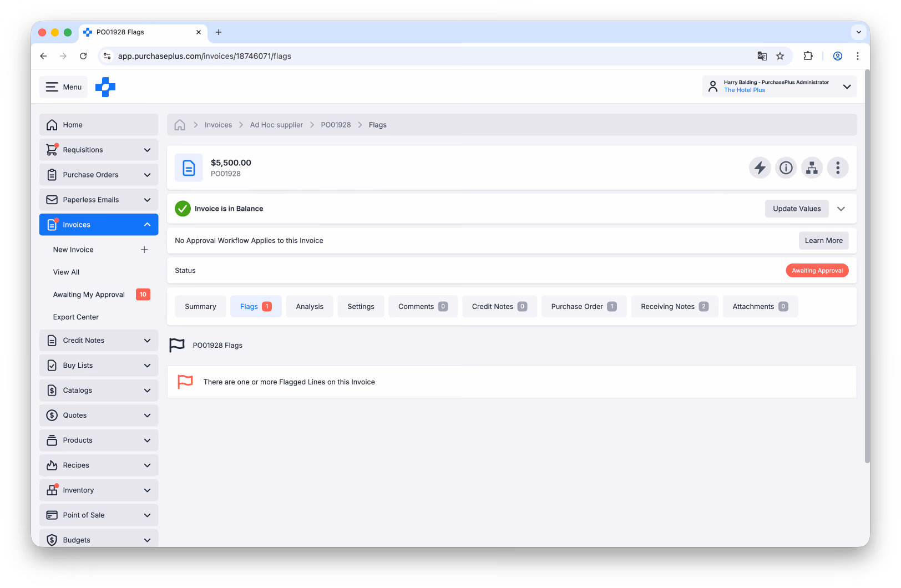The height and width of the screenshot is (588, 901).
Task: Open Awaiting My Approval list
Action: pyautogui.click(x=89, y=295)
